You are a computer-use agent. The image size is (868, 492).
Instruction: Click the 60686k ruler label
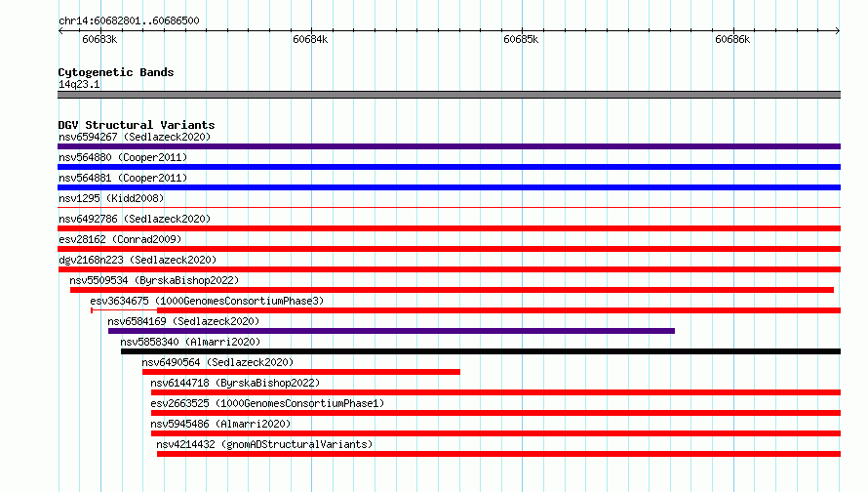[x=732, y=39]
